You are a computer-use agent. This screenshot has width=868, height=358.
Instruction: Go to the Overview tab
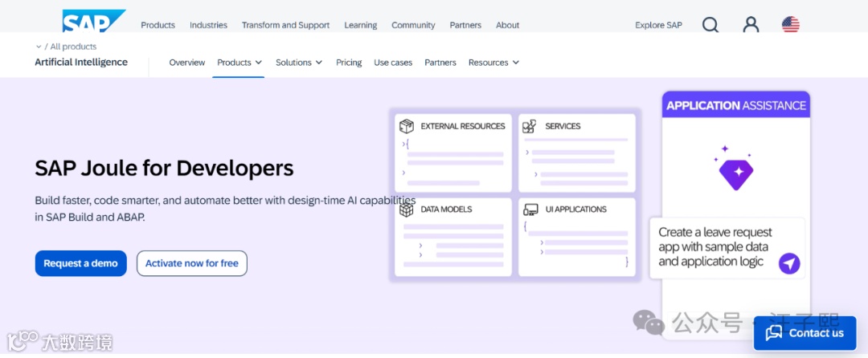[x=187, y=63]
